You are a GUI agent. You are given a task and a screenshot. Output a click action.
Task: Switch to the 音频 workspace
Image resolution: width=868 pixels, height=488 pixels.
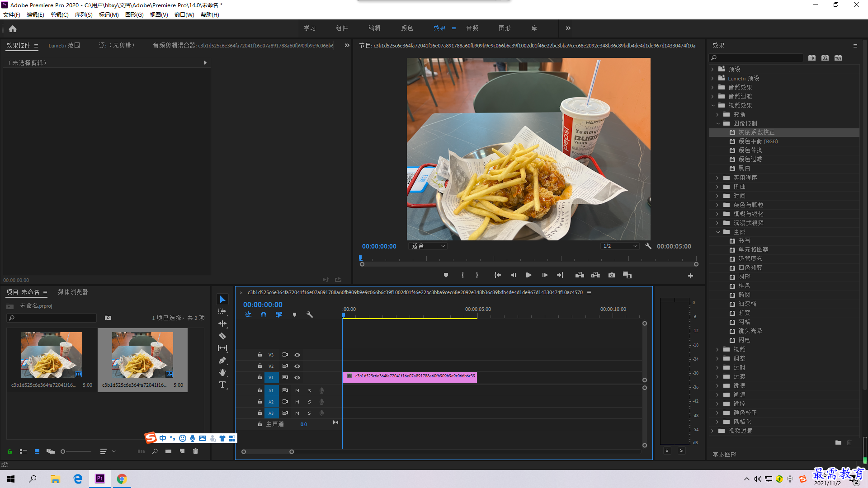[x=472, y=28]
